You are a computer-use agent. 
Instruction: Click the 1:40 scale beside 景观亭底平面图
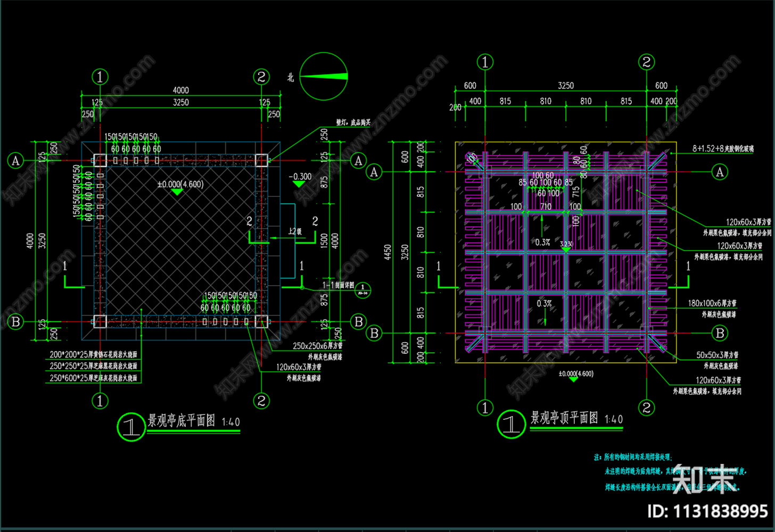(x=231, y=422)
